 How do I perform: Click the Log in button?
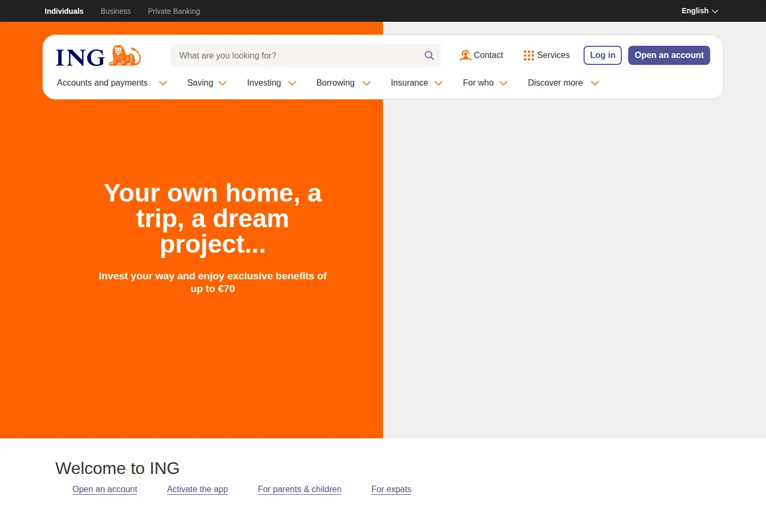point(603,55)
